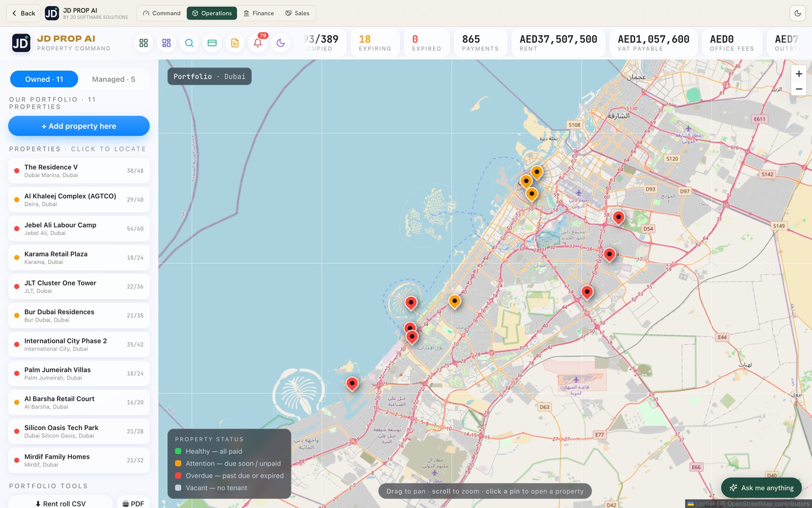
Task: Open the purple modules grid icon
Action: point(166,43)
